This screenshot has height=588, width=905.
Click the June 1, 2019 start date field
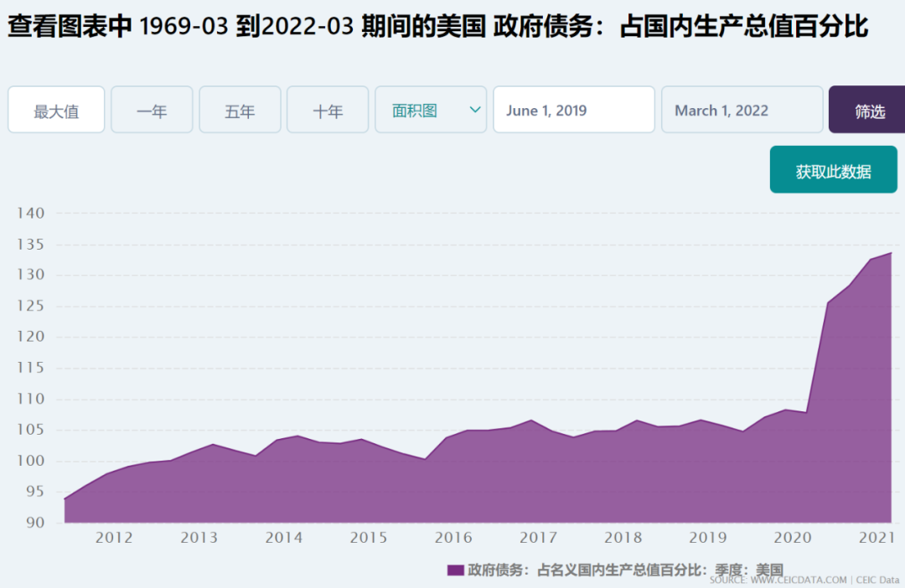pos(574,110)
